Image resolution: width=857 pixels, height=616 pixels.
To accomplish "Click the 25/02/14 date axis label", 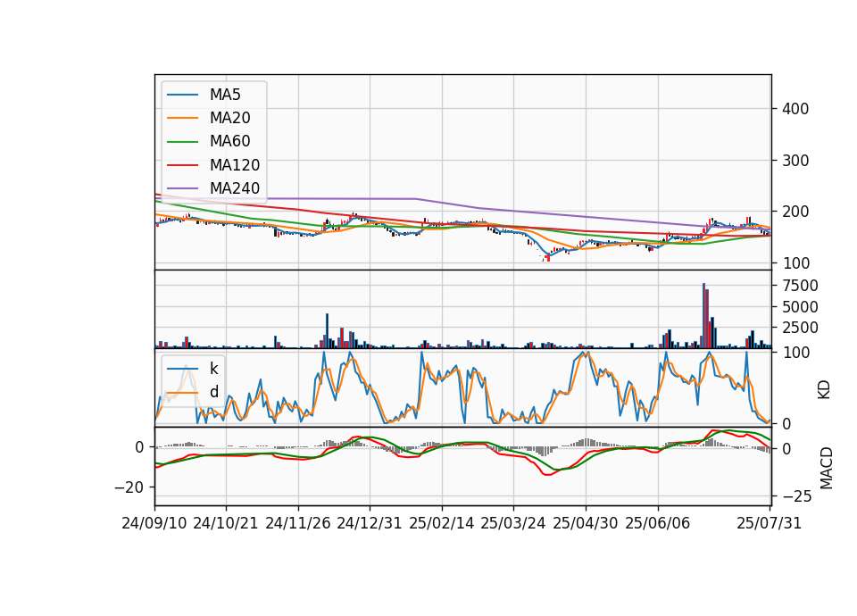I will (x=442, y=523).
